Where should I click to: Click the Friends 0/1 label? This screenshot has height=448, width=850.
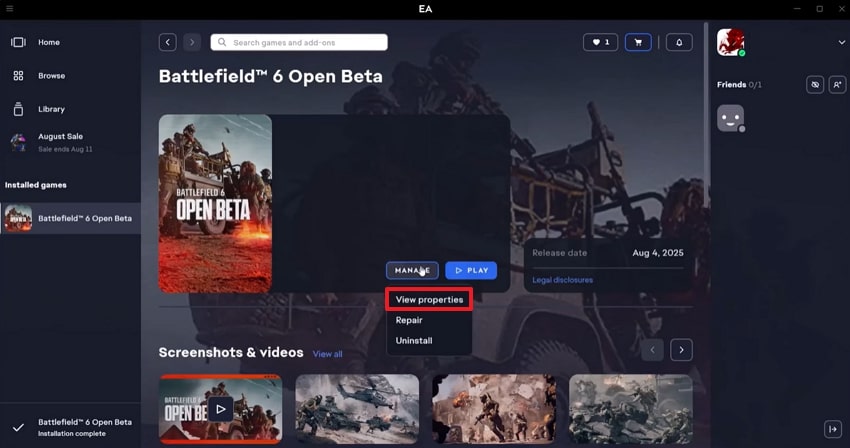(x=739, y=85)
